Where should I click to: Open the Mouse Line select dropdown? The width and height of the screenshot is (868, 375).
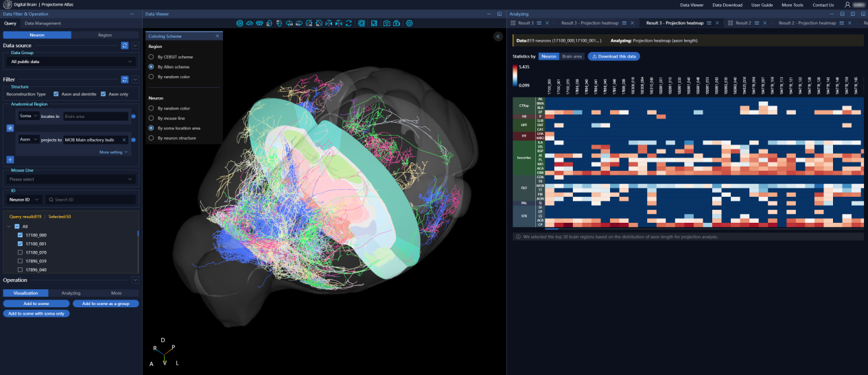click(x=70, y=180)
